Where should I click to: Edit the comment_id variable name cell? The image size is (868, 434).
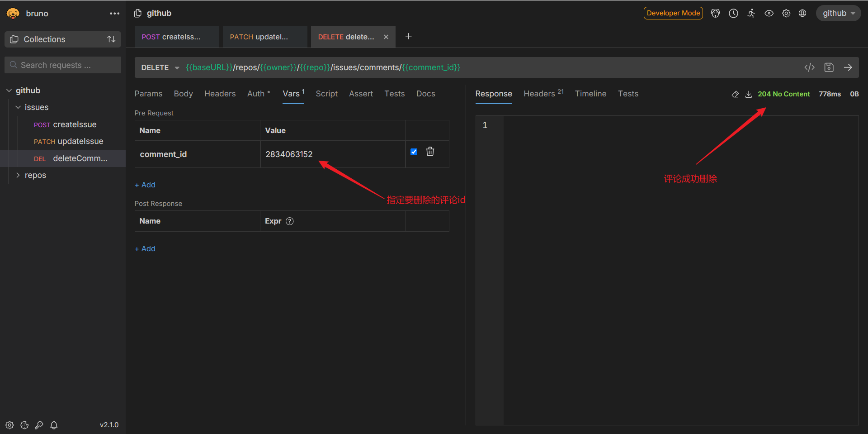pos(198,154)
